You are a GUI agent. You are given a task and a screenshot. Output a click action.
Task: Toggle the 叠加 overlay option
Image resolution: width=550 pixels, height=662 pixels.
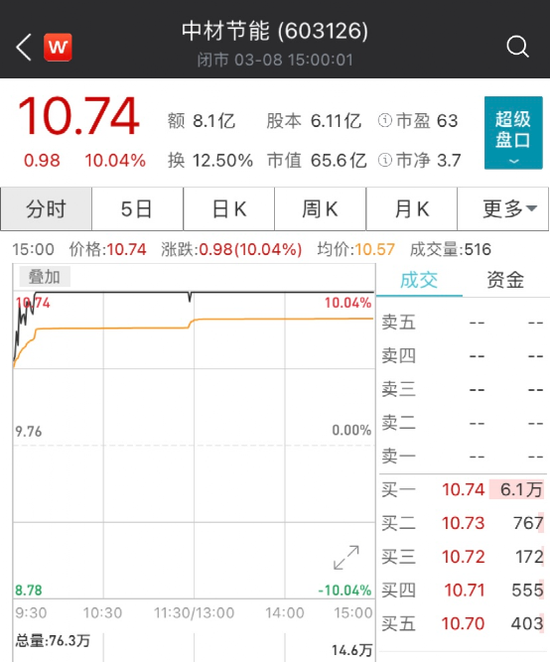(44, 277)
